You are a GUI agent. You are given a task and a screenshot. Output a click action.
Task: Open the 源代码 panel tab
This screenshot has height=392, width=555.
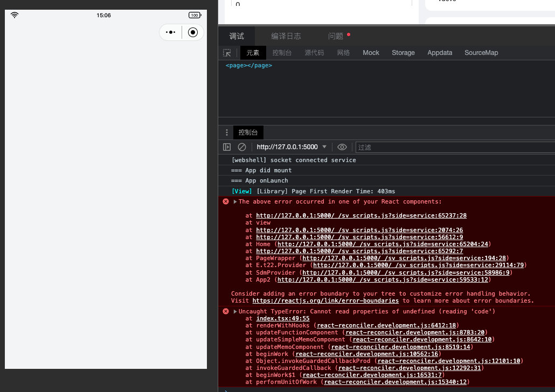pyautogui.click(x=314, y=53)
